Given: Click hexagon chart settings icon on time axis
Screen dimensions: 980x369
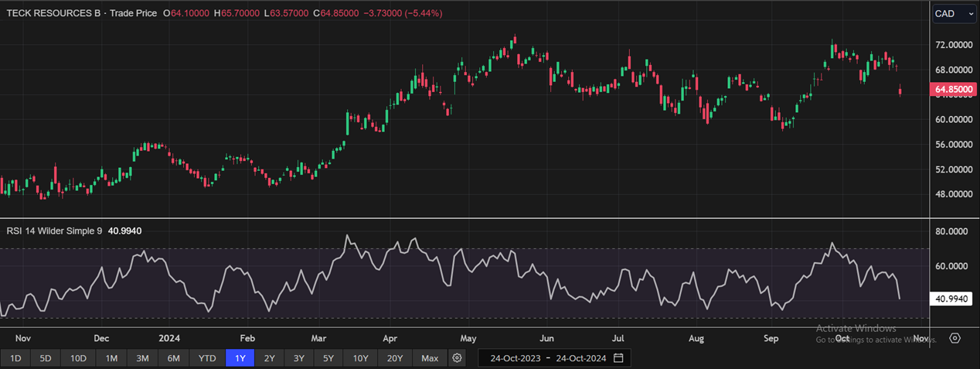Looking at the screenshot, I should pyautogui.click(x=955, y=338).
